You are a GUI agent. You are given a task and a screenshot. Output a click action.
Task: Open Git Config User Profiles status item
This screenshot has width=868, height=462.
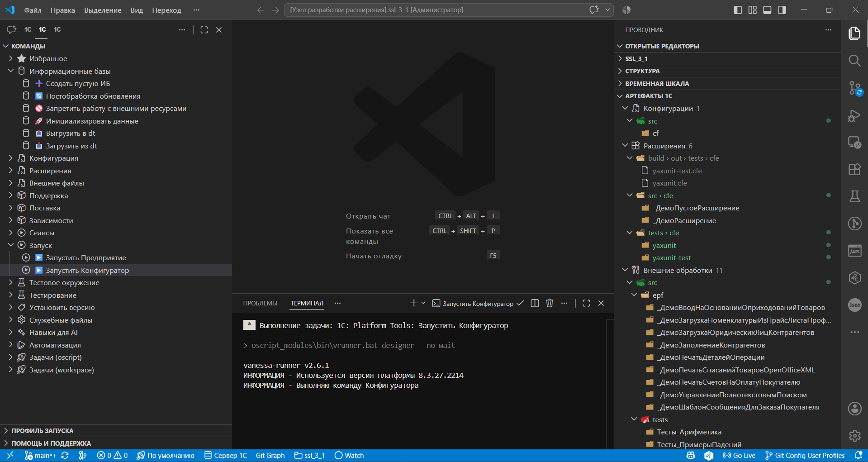[805, 456]
